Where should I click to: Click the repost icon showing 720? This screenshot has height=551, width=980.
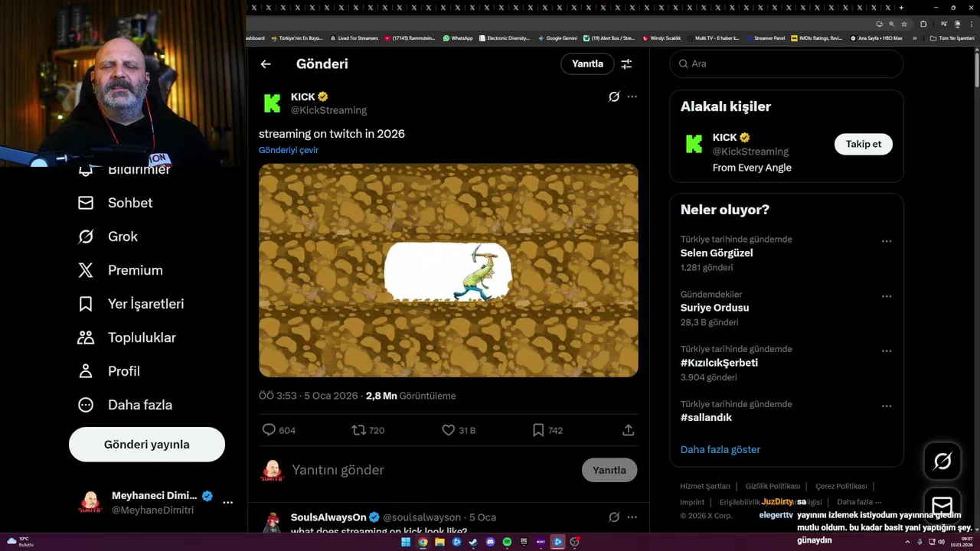358,430
